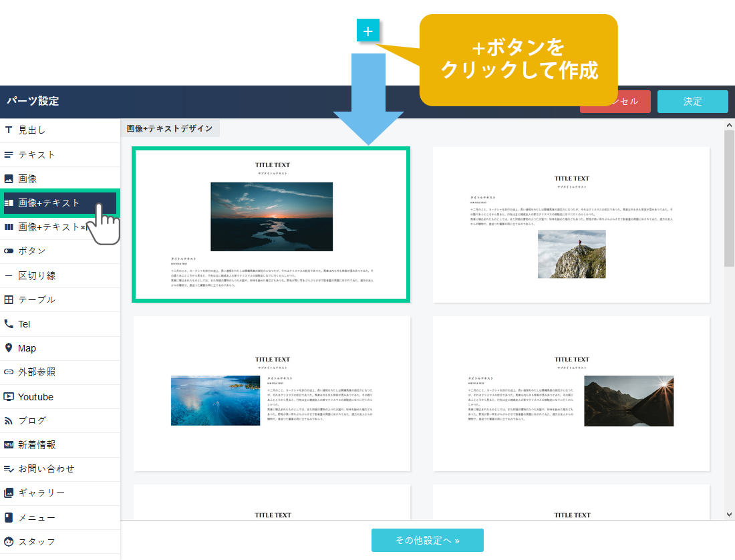This screenshot has width=735, height=560.
Task: Click the heading (見出し) T icon
Action: (9, 130)
